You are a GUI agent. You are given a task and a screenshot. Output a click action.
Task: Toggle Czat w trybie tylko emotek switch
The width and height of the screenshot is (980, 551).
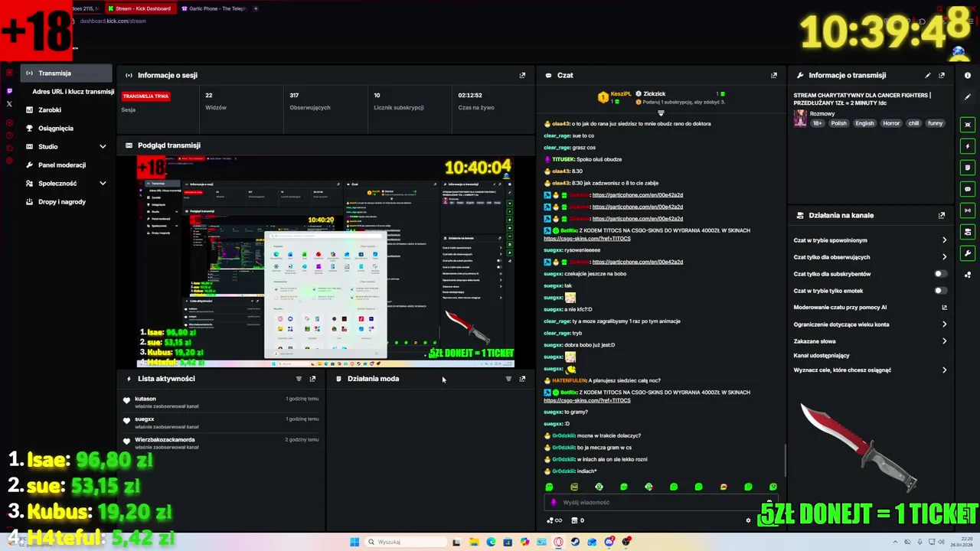tap(940, 291)
